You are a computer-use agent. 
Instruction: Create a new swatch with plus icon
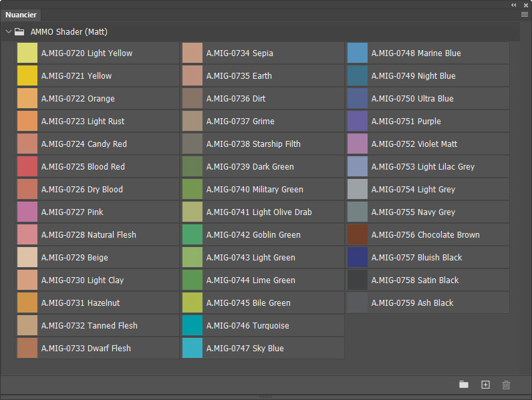(x=485, y=385)
